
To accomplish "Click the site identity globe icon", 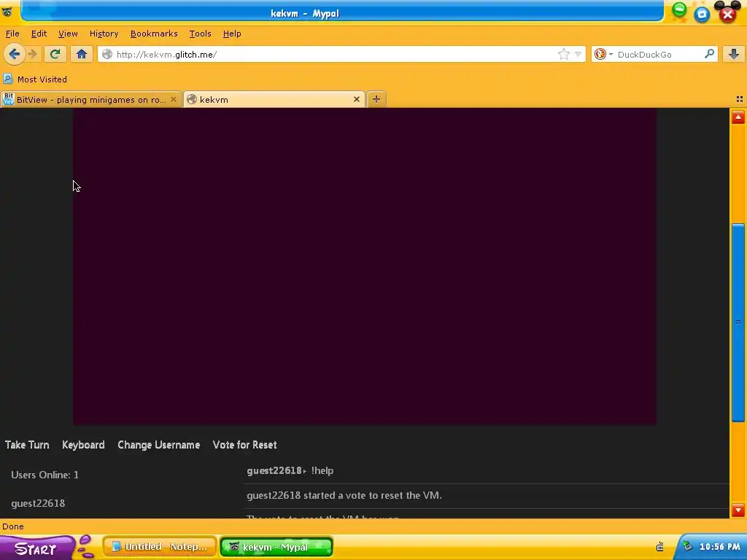I will 108,54.
